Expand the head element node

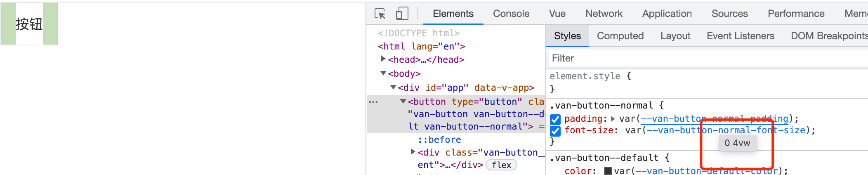[x=383, y=59]
